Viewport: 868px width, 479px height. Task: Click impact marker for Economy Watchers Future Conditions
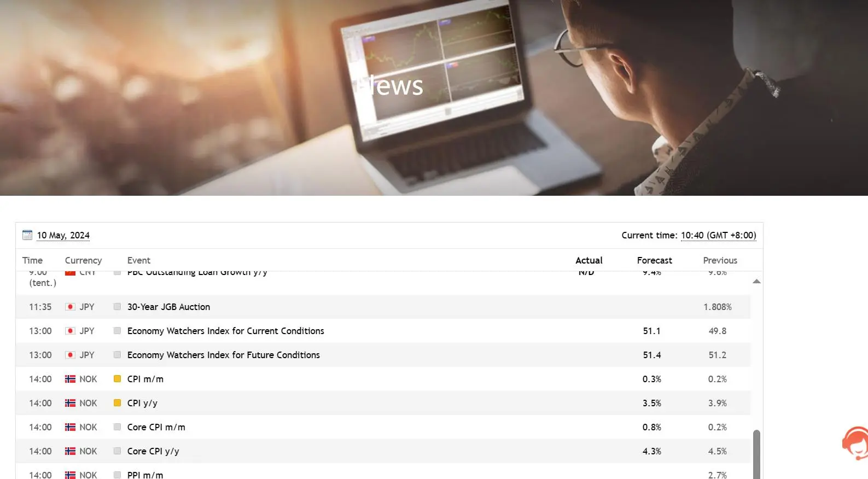pyautogui.click(x=117, y=354)
